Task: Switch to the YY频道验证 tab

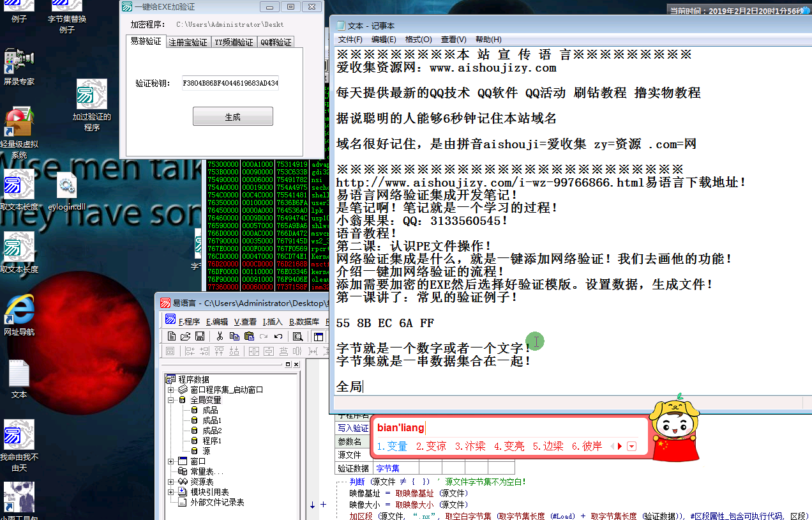Action: [234, 42]
